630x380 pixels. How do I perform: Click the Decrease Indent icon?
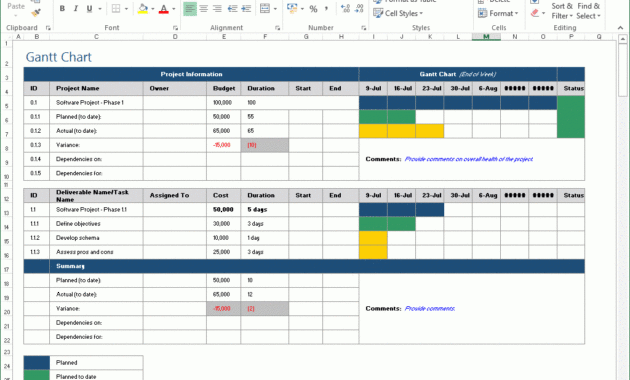coord(232,8)
